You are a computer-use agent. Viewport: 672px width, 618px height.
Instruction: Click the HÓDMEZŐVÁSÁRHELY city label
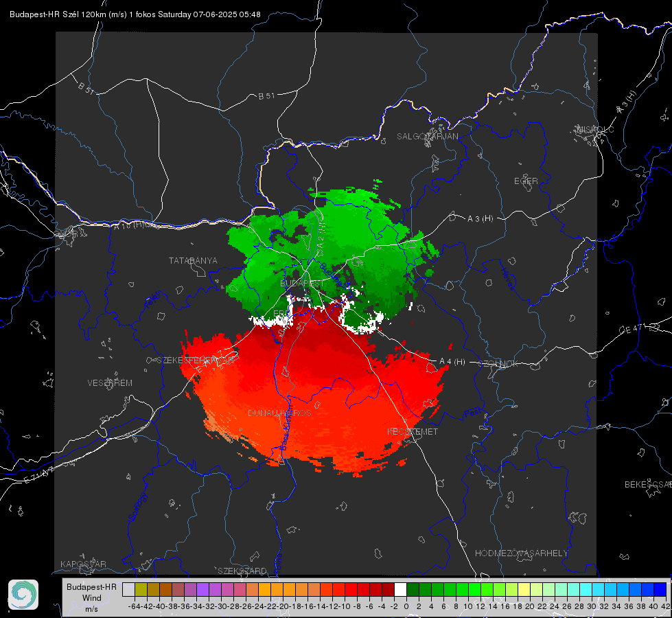click(x=521, y=553)
